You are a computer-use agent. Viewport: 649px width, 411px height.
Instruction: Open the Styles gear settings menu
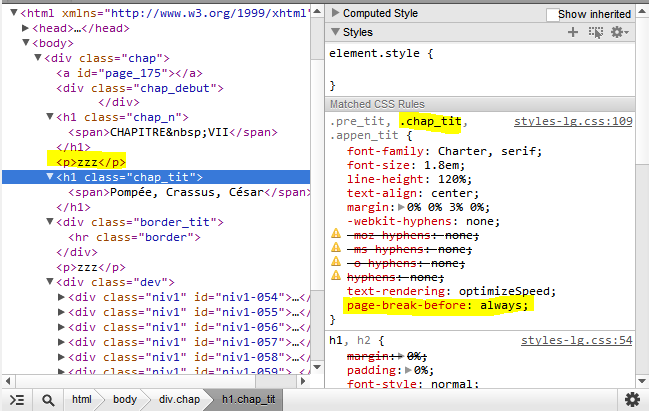pyautogui.click(x=620, y=32)
